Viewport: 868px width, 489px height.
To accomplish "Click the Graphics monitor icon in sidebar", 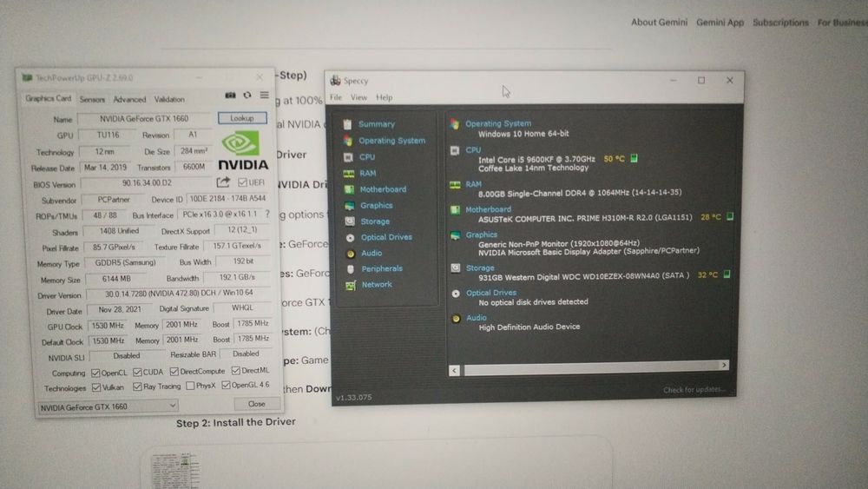I will (349, 206).
